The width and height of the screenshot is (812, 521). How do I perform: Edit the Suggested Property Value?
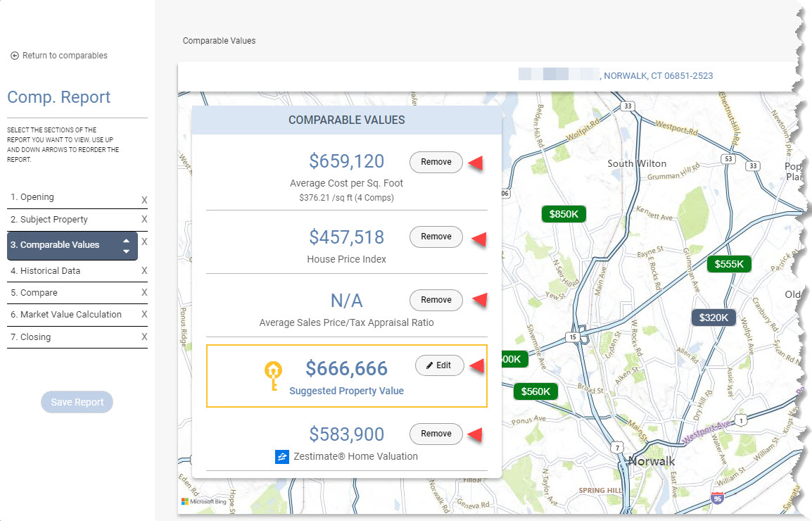tap(439, 365)
